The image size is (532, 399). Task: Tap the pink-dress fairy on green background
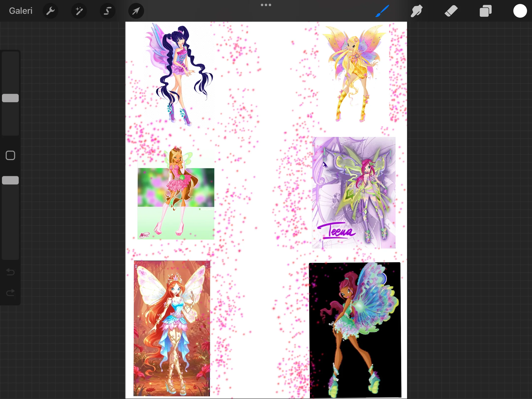click(176, 193)
